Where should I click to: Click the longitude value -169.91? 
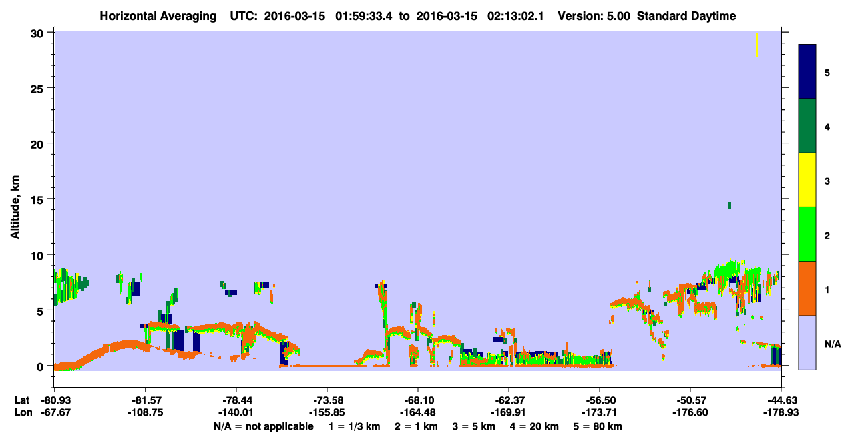(x=509, y=412)
